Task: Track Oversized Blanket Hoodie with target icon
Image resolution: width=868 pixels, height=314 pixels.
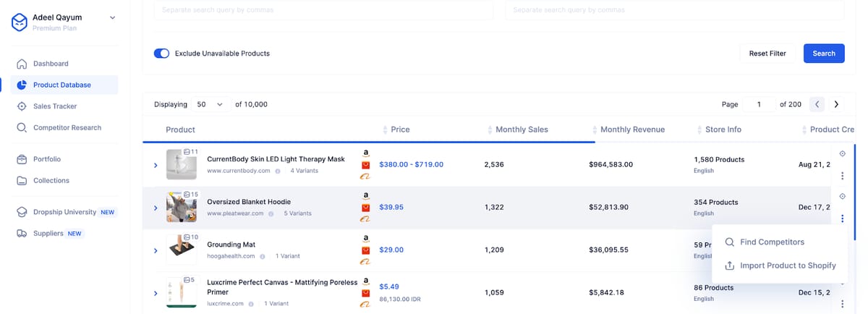Action: [x=842, y=197]
